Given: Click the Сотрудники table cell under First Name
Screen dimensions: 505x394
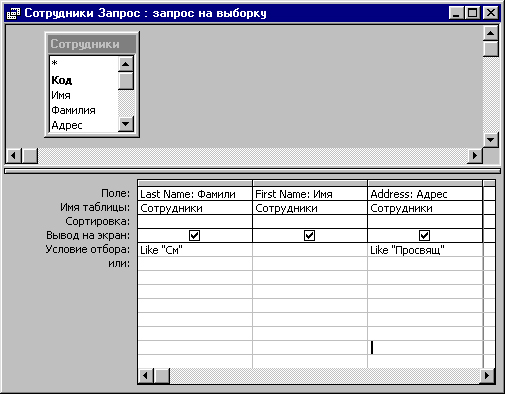Looking at the screenshot, I should click(310, 208).
